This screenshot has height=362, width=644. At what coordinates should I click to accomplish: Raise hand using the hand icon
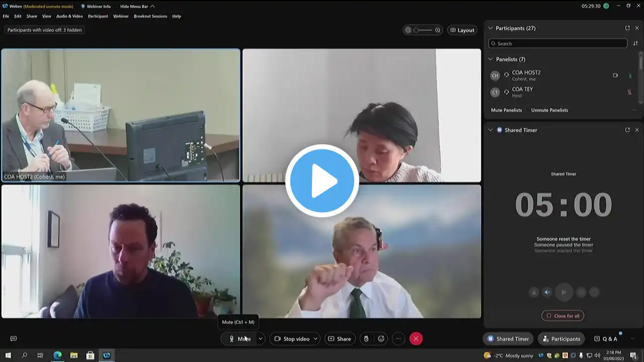coord(366,339)
